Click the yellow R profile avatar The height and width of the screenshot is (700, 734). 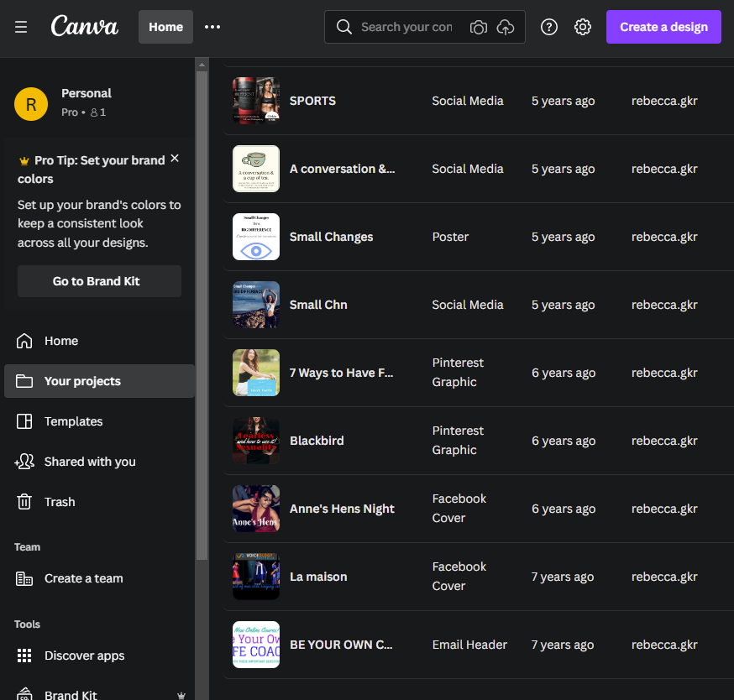(x=31, y=104)
